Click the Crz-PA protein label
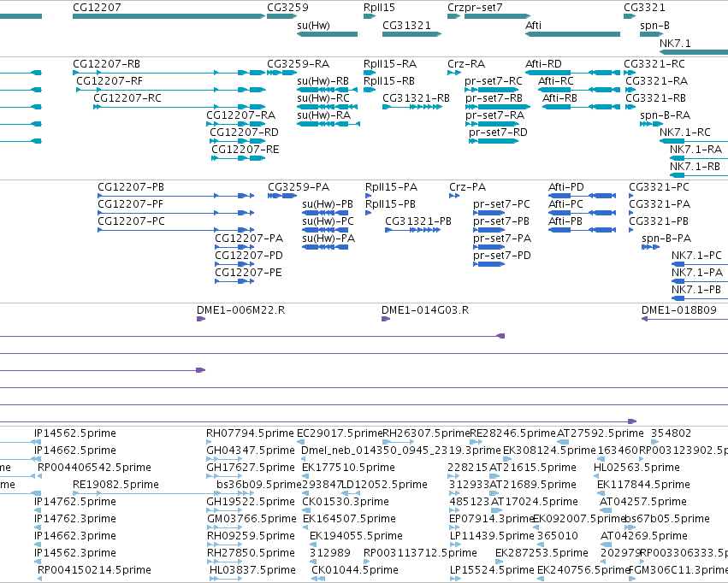The image size is (728, 583). pos(468,187)
